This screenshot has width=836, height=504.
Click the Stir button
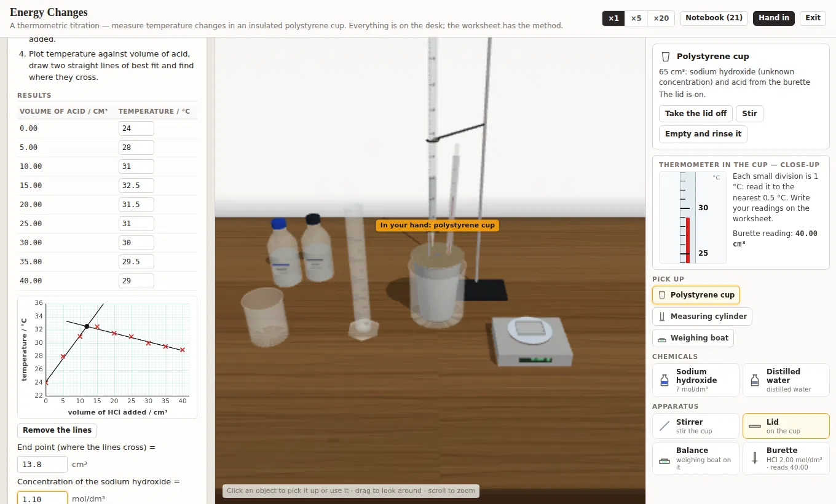[749, 114]
